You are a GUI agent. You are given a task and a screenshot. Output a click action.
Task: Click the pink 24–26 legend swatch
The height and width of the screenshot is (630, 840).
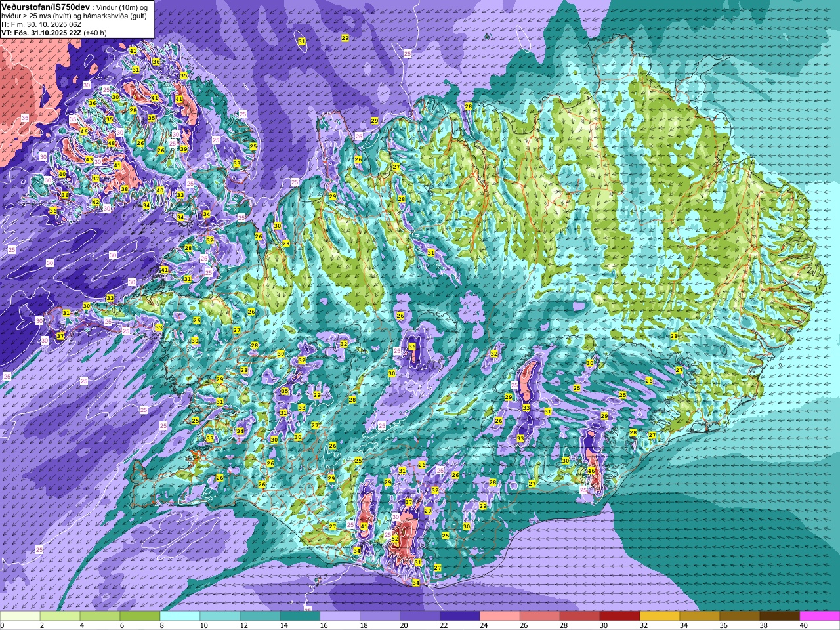click(501, 616)
